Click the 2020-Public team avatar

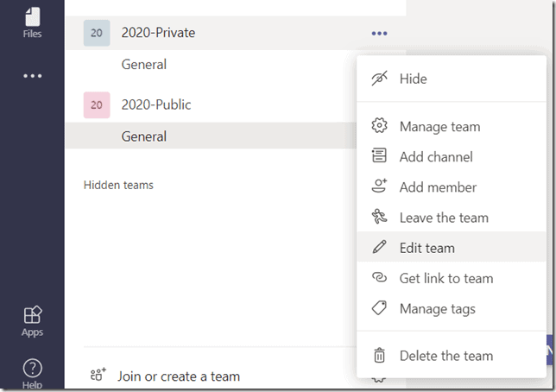pos(97,105)
